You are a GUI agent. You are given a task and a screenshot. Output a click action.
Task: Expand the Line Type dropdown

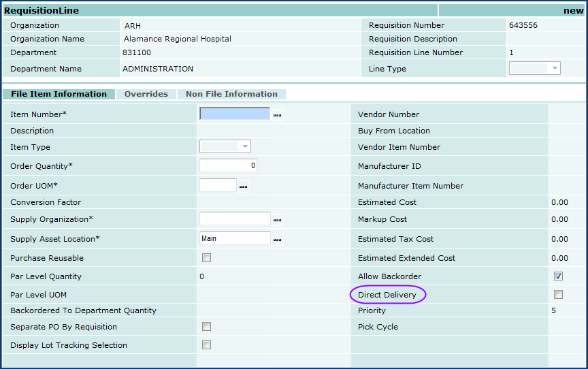535,68
